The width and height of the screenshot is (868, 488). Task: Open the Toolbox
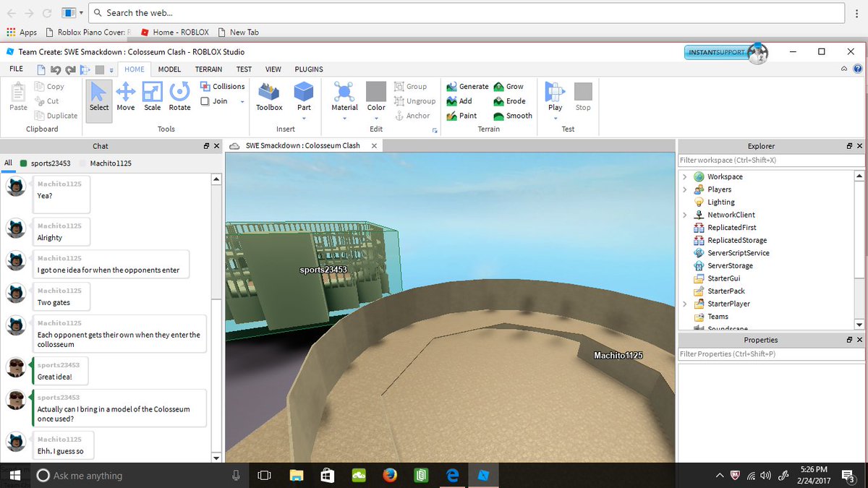[269, 97]
